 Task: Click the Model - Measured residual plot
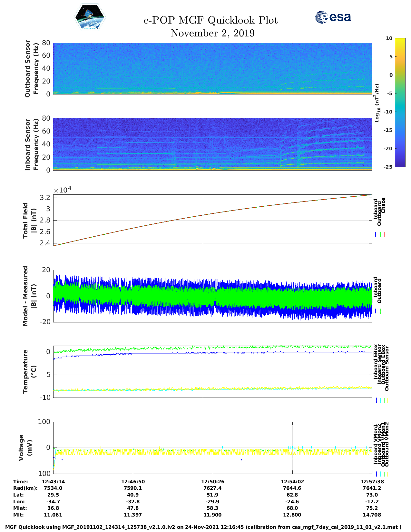(x=212, y=296)
